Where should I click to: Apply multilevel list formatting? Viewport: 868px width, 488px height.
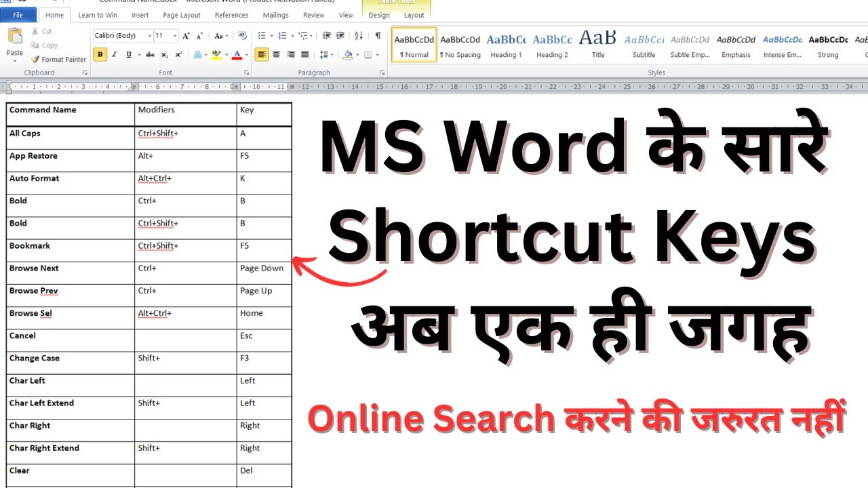303,36
